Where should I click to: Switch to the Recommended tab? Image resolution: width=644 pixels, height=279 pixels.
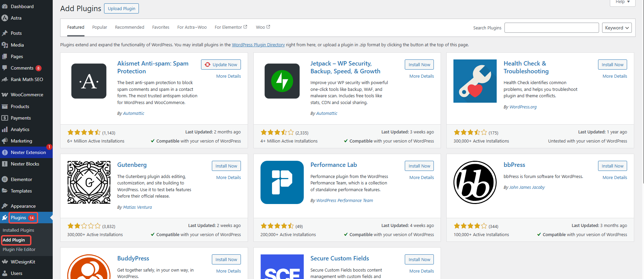(x=129, y=27)
